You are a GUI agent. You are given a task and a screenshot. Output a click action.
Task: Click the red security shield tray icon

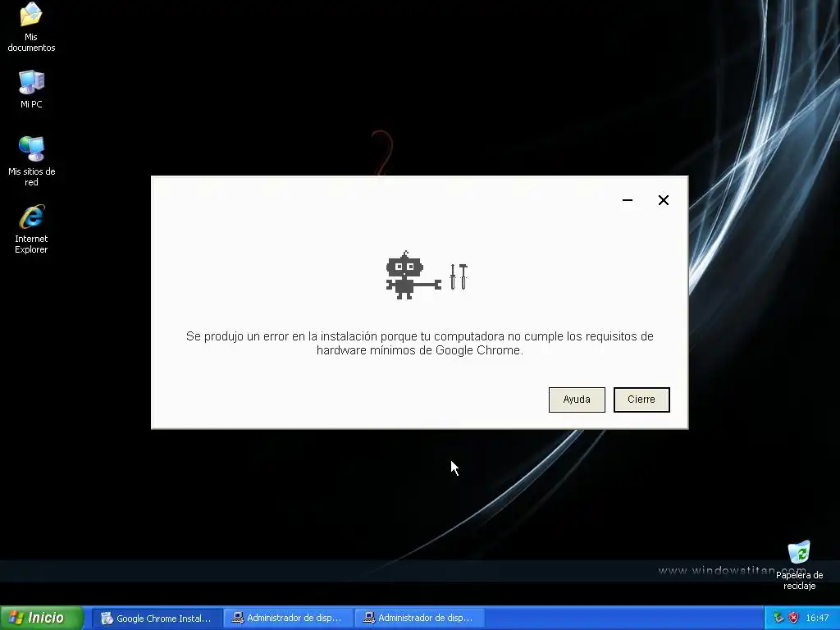click(793, 618)
